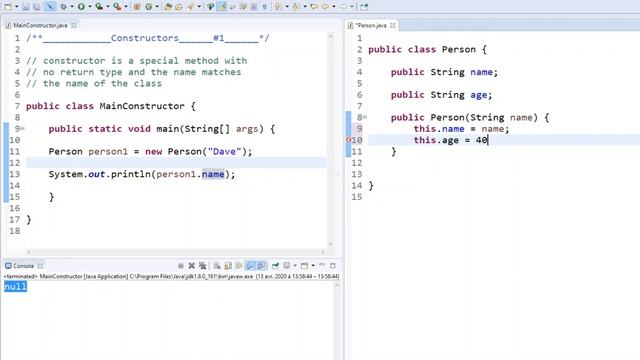Toggle the Mark Occurrences highlighter button
The image size is (640, 360).
[x=222, y=7]
